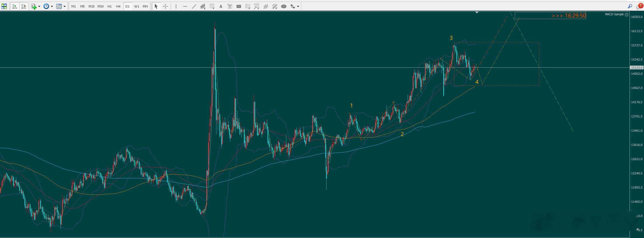The image size is (644, 238).
Task: Select the ellipse shape tool
Action: point(284,7)
